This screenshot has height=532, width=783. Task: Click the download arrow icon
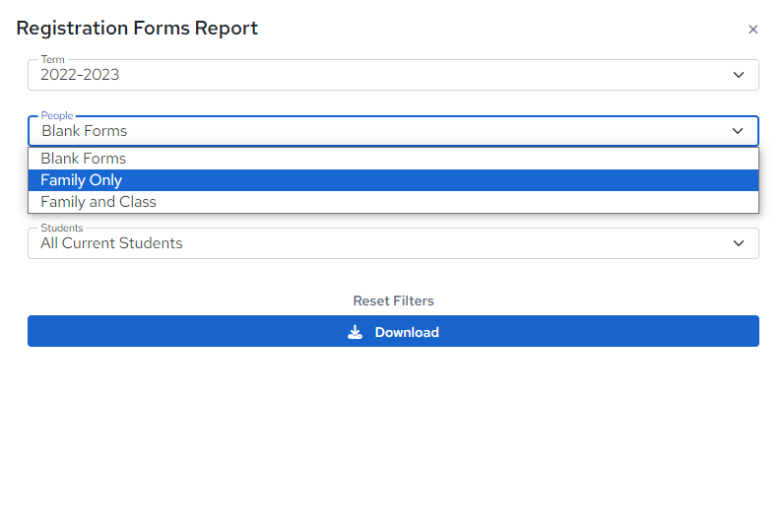(355, 332)
